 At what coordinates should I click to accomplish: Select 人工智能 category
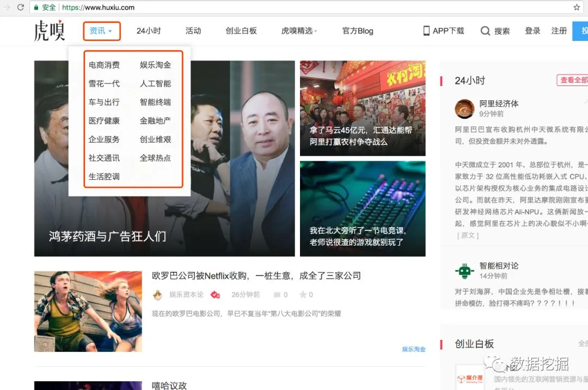(x=155, y=83)
